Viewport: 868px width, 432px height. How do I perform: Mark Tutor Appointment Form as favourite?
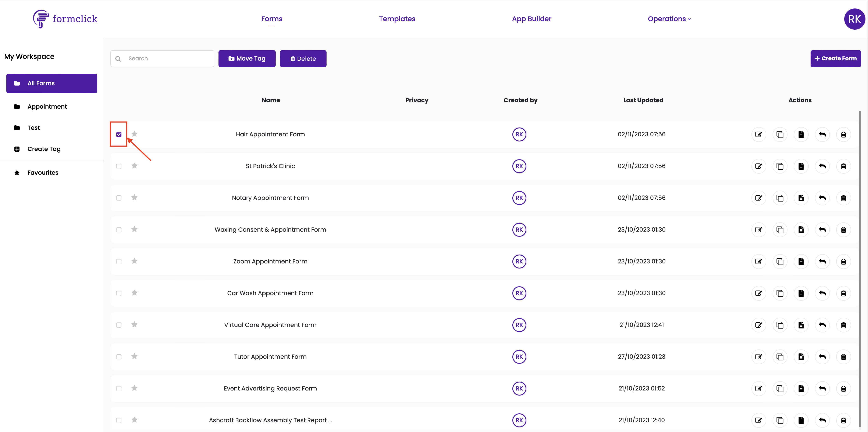[x=134, y=356]
